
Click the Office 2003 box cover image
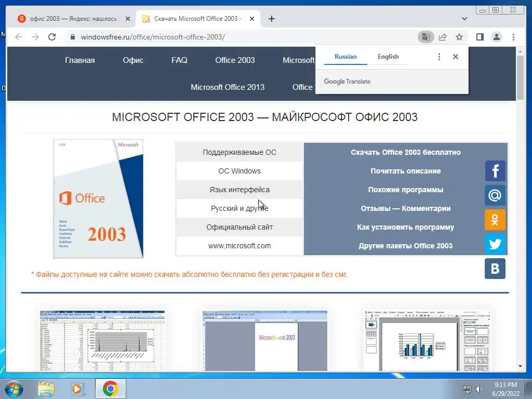click(x=98, y=198)
